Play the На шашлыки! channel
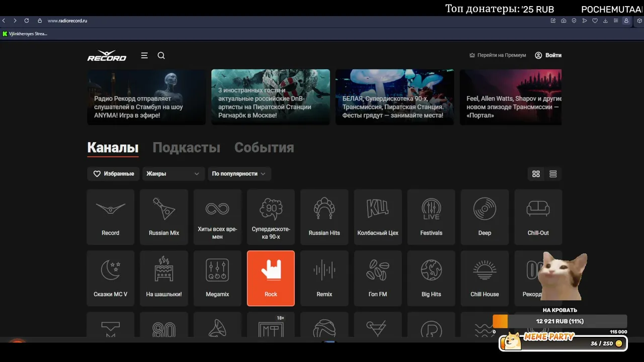 164,278
